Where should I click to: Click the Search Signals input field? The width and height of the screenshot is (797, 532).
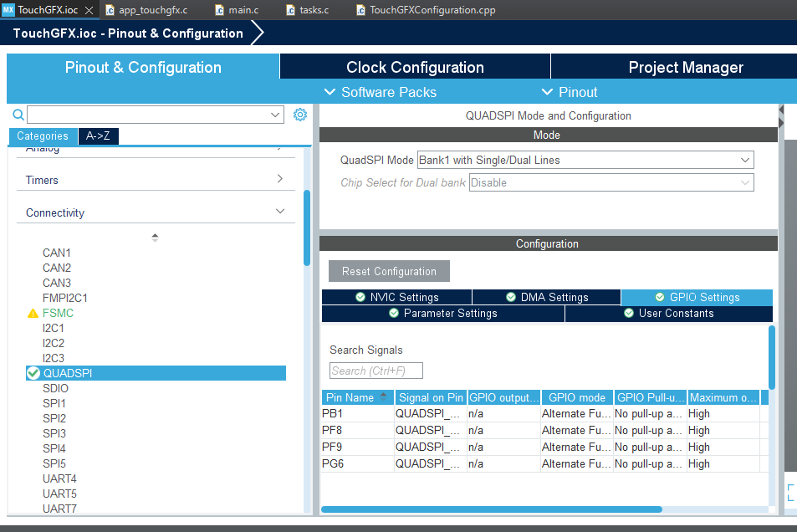point(376,371)
